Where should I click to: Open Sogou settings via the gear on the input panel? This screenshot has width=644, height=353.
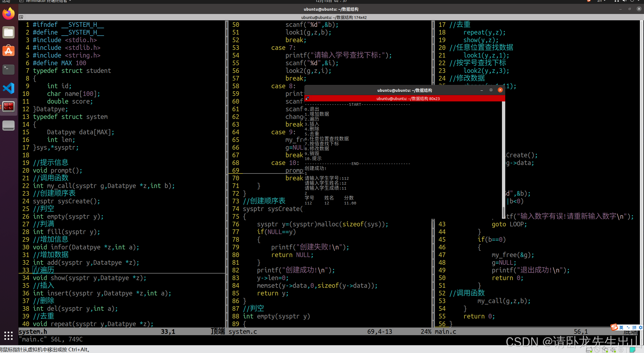pyautogui.click(x=640, y=328)
